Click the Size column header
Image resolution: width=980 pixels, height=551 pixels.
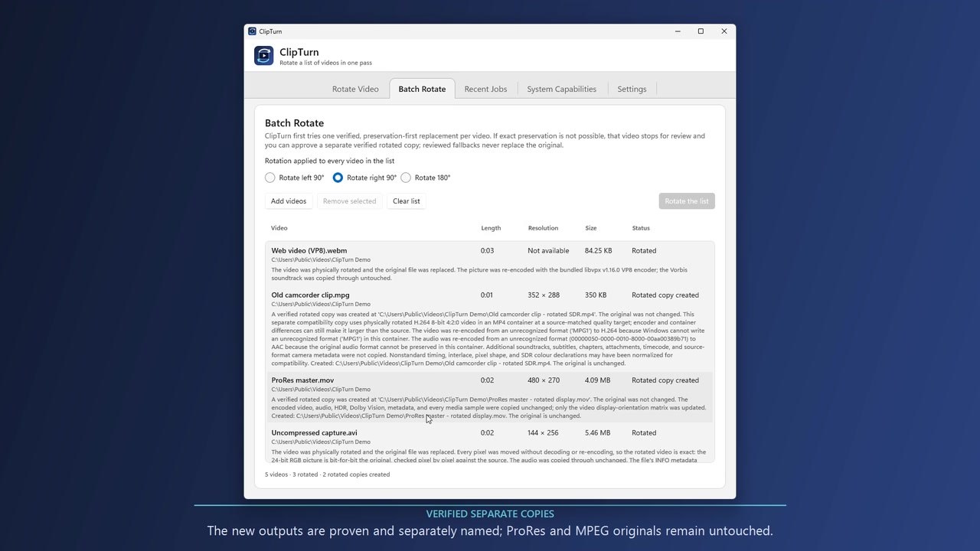(x=591, y=228)
